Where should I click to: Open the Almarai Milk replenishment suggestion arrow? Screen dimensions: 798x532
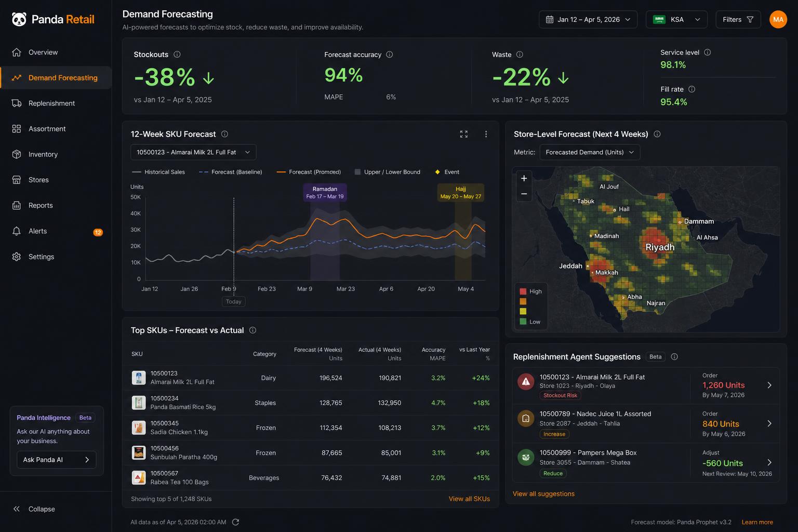[x=769, y=385]
